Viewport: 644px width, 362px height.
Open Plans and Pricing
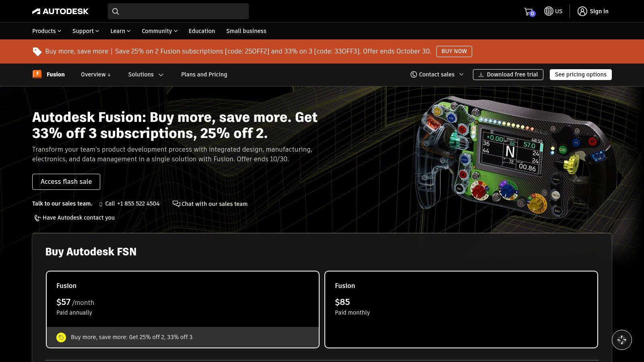(204, 74)
